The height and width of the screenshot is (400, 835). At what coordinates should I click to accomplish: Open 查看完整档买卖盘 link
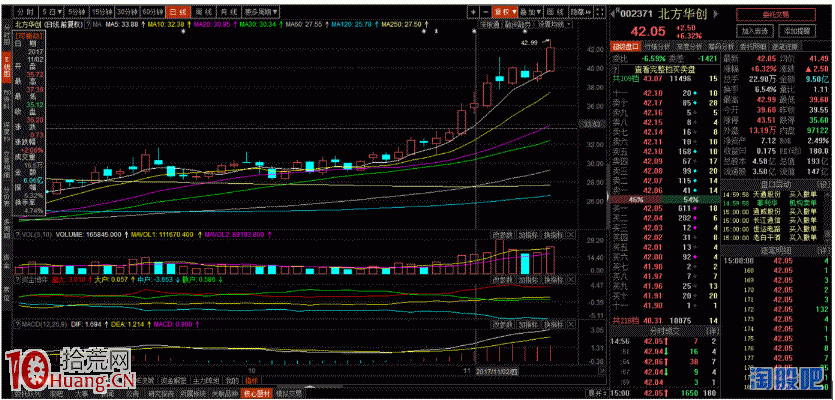pyautogui.click(x=666, y=69)
